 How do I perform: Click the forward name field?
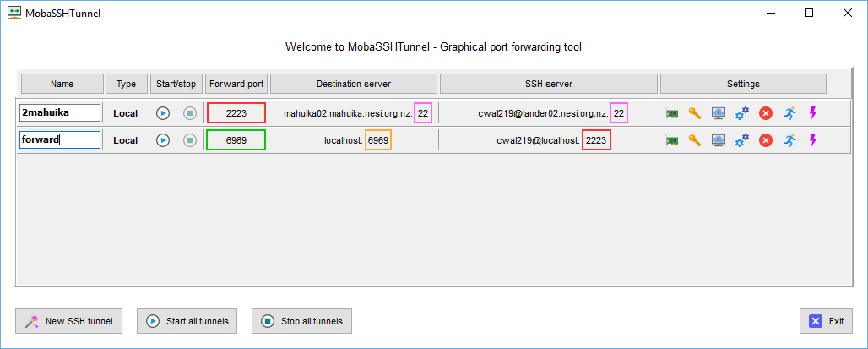click(60, 140)
